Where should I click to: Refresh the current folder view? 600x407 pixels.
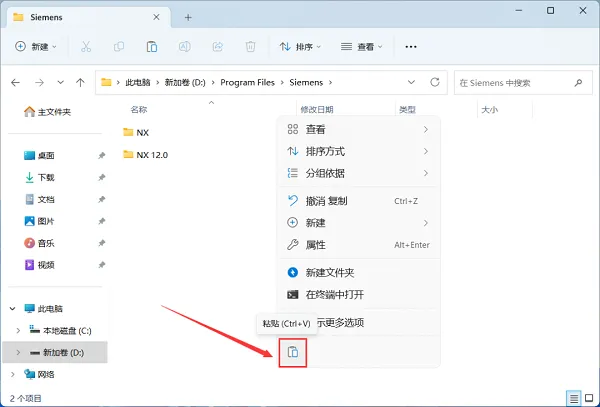[435, 82]
